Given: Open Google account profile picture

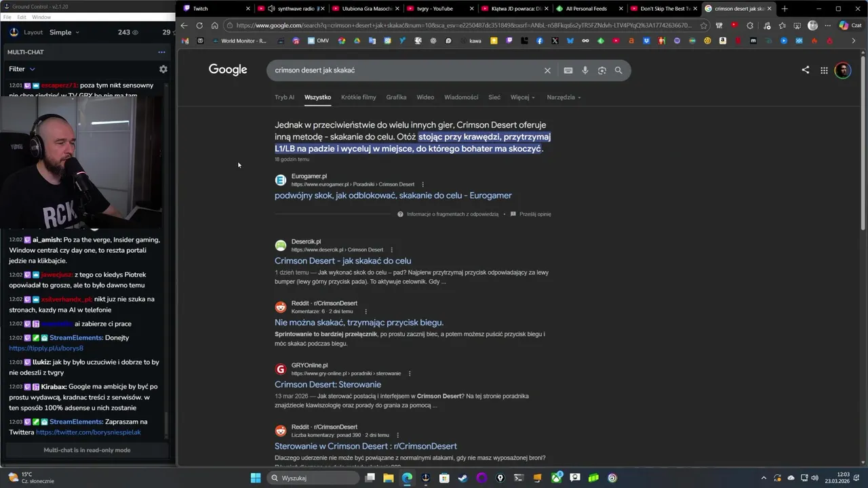Looking at the screenshot, I should pyautogui.click(x=843, y=70).
